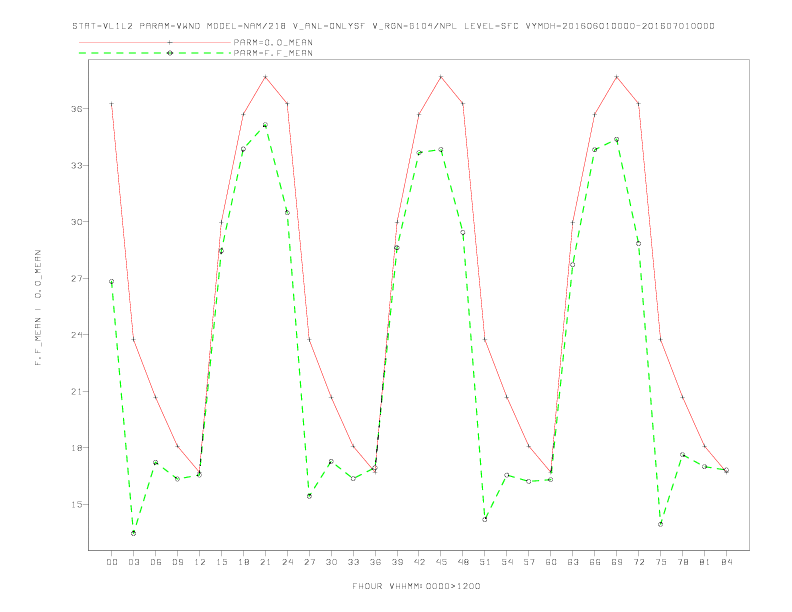Screen dimensions: 792x612
Task: Click forecast hour 51 on the horizontal axis
Action: click(485, 562)
